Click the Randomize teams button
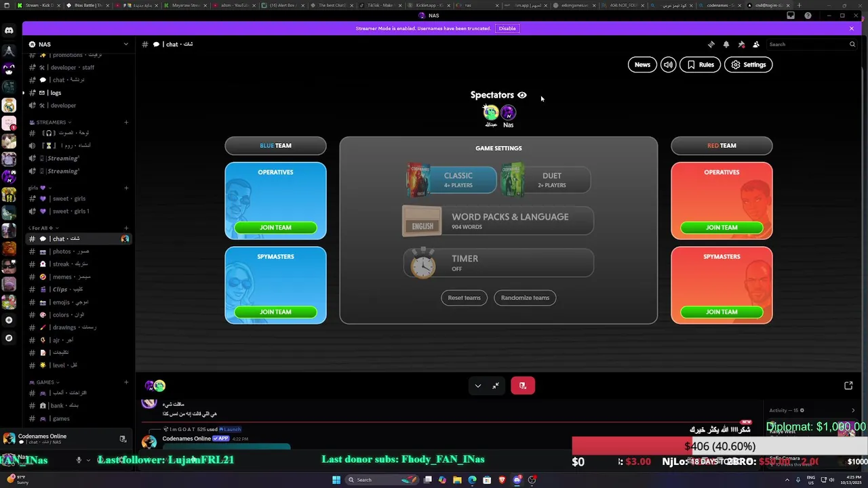The width and height of the screenshot is (868, 488). coord(525,298)
